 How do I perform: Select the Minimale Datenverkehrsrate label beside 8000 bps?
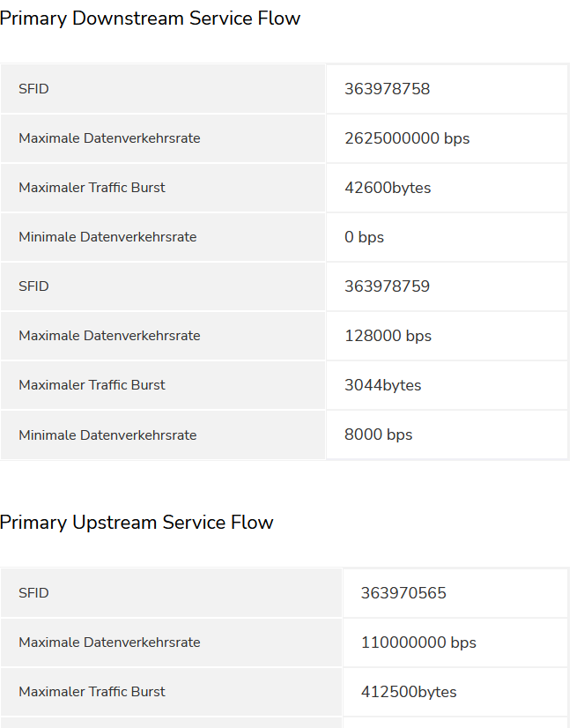pyautogui.click(x=107, y=435)
